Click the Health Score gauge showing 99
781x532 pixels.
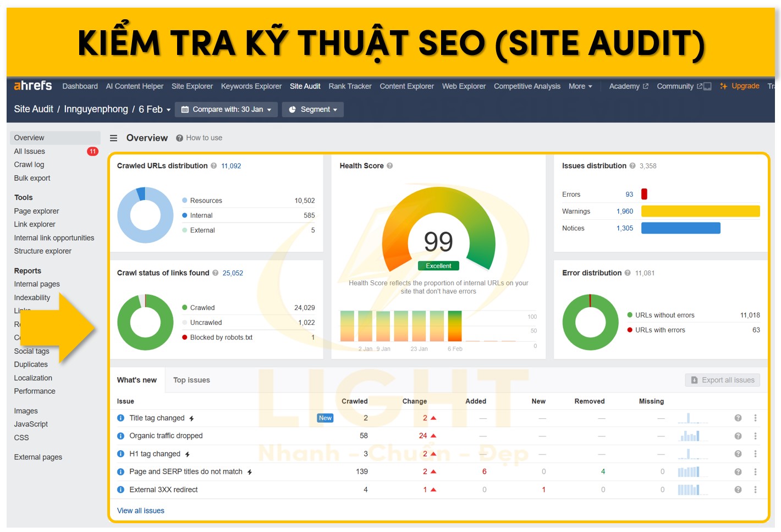click(x=438, y=230)
